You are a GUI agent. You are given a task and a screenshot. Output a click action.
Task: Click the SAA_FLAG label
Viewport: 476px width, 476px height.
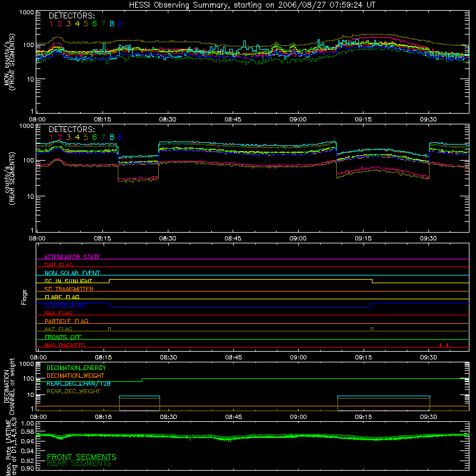pos(58,313)
